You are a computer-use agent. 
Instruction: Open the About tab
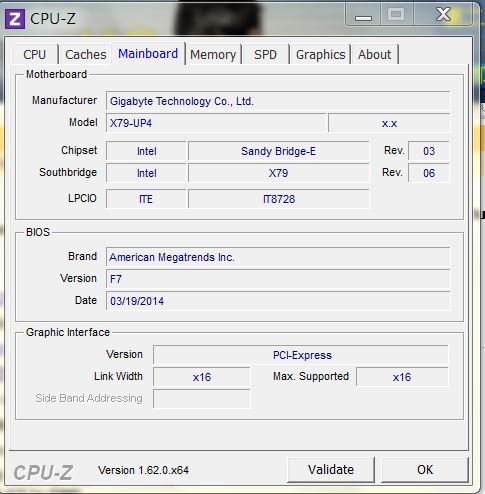[374, 54]
